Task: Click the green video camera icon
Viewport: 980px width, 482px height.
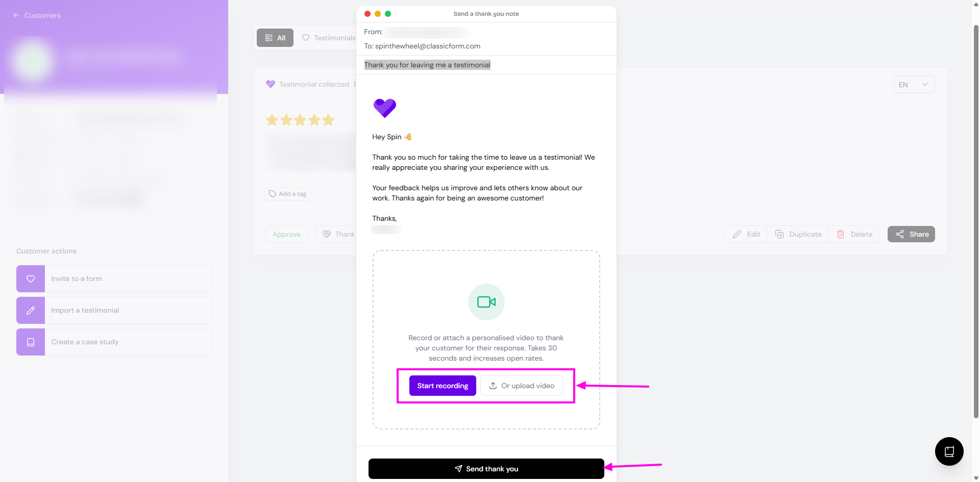Action: click(486, 302)
